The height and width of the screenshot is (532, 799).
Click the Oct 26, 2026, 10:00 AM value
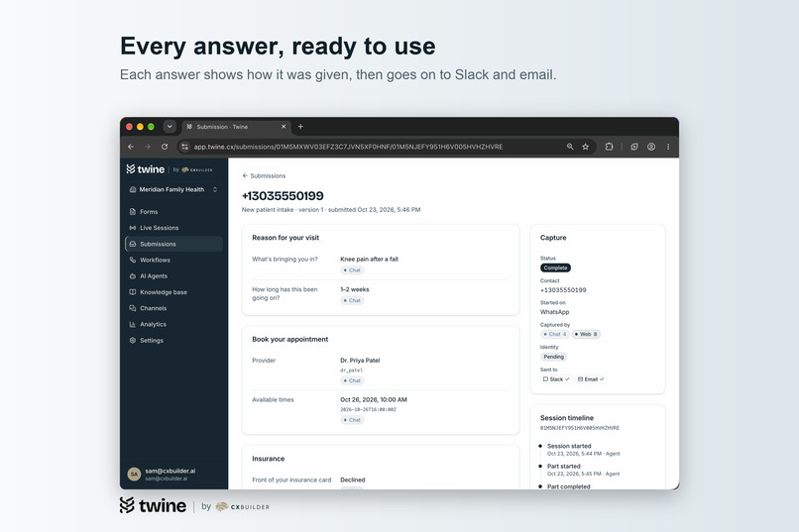[x=374, y=399]
